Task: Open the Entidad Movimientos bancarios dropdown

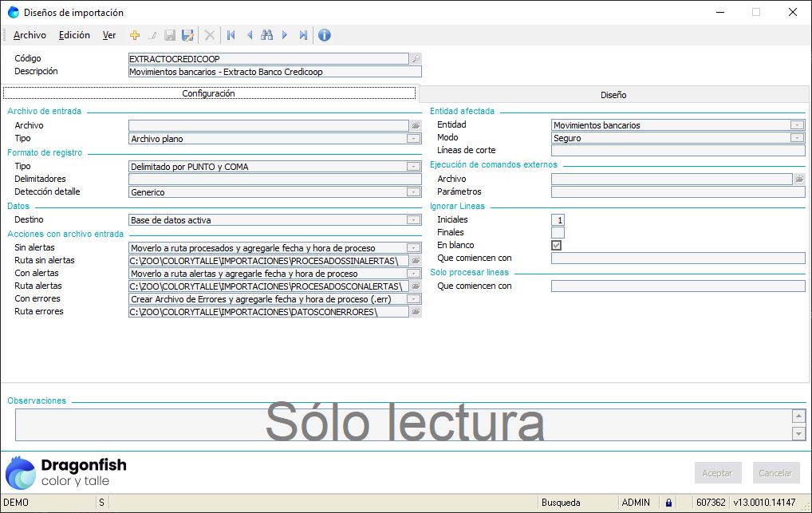Action: pyautogui.click(x=797, y=125)
